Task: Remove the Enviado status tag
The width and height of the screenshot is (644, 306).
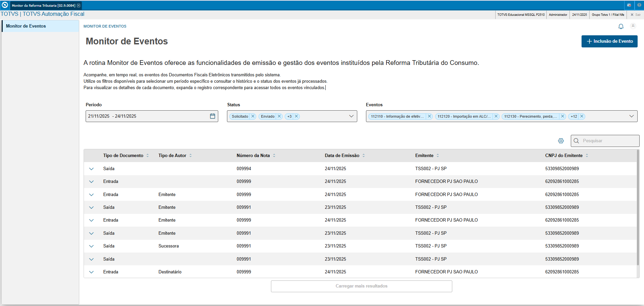Action: 279,116
